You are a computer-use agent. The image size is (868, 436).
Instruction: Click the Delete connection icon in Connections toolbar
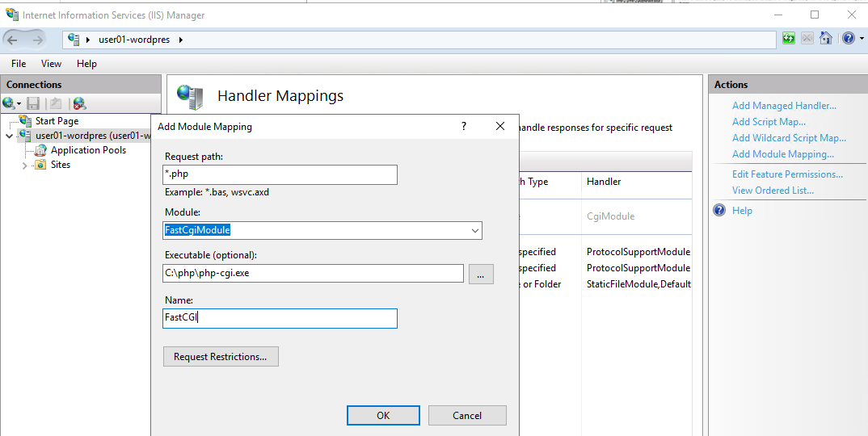[x=80, y=103]
